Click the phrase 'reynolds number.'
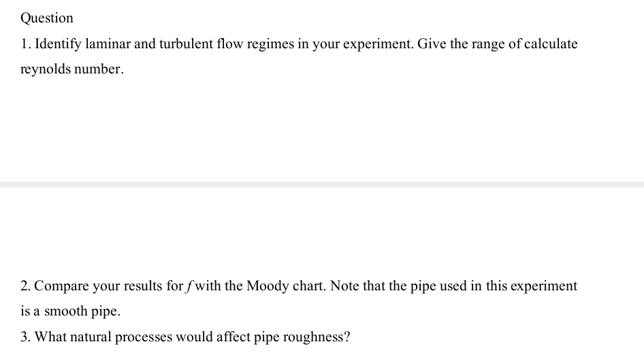Viewport: 644px width, 359px height. (72, 69)
